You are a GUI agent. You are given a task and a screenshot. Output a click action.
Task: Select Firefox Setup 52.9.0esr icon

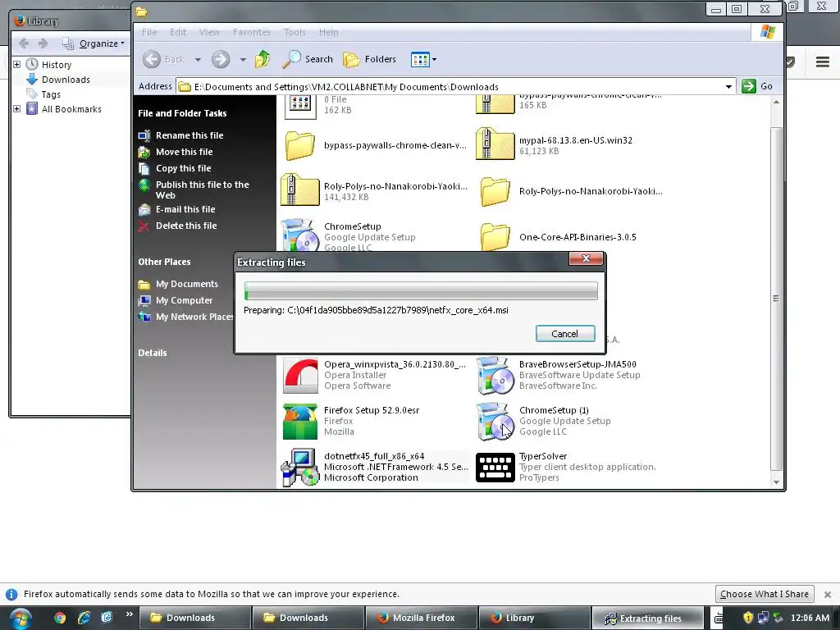click(x=300, y=421)
